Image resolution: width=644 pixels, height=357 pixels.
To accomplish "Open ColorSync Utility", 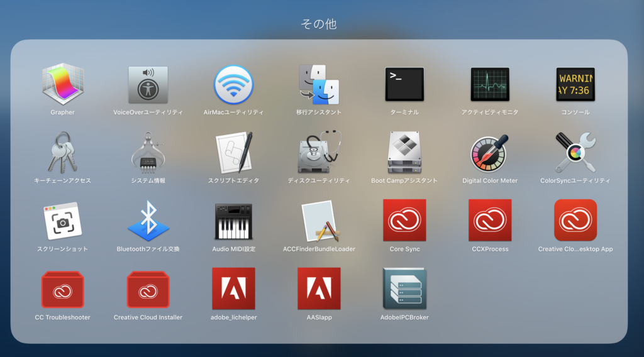I will pyautogui.click(x=575, y=153).
